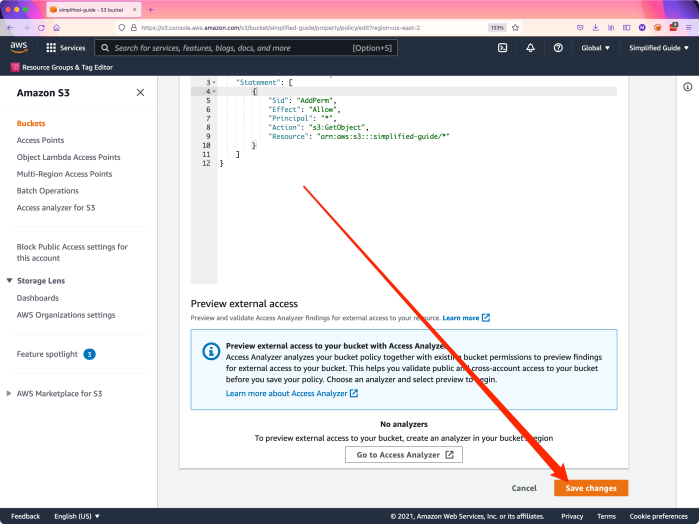The height and width of the screenshot is (524, 699).
Task: Open the info panel icon at right
Action: pos(687,87)
